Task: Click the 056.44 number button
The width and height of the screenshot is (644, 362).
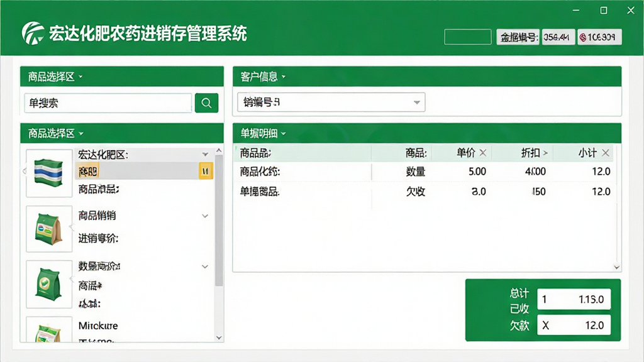Action: coord(558,37)
